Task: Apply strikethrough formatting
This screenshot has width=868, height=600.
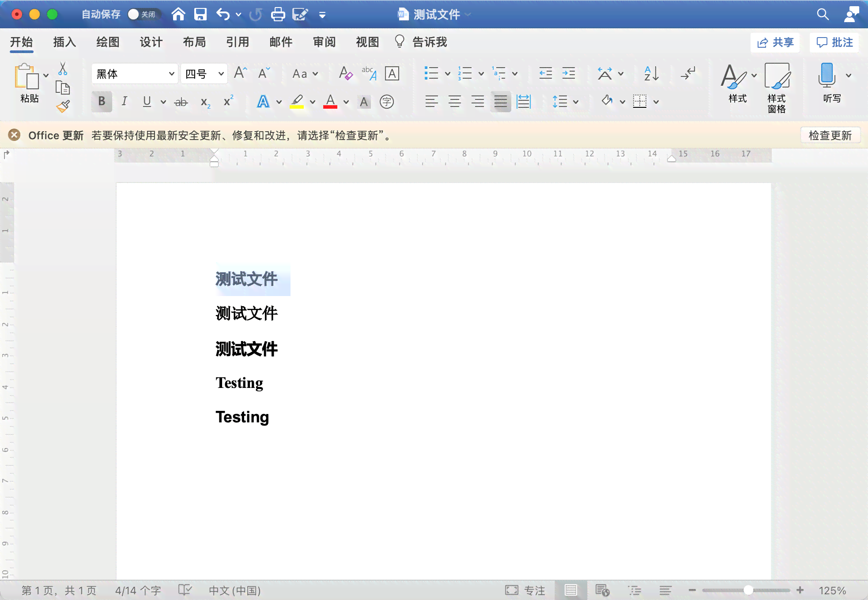Action: (181, 102)
